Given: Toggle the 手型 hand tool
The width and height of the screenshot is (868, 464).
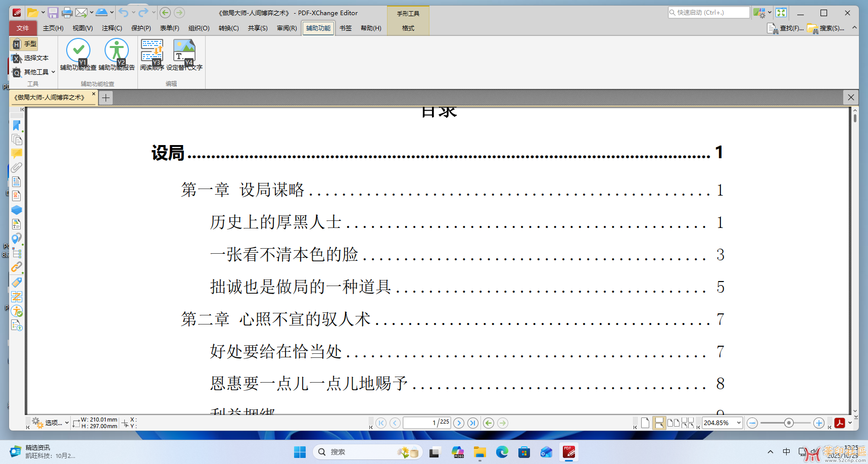Looking at the screenshot, I should (24, 44).
